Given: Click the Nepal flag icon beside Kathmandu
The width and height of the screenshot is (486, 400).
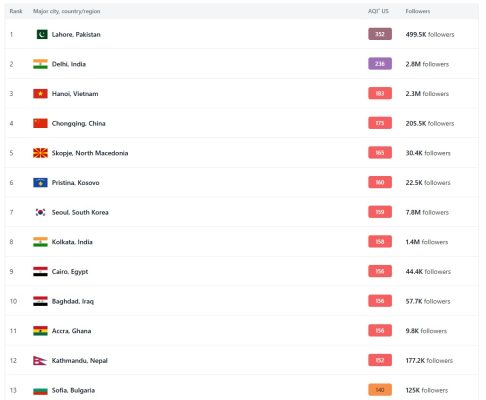Looking at the screenshot, I should (x=40, y=361).
